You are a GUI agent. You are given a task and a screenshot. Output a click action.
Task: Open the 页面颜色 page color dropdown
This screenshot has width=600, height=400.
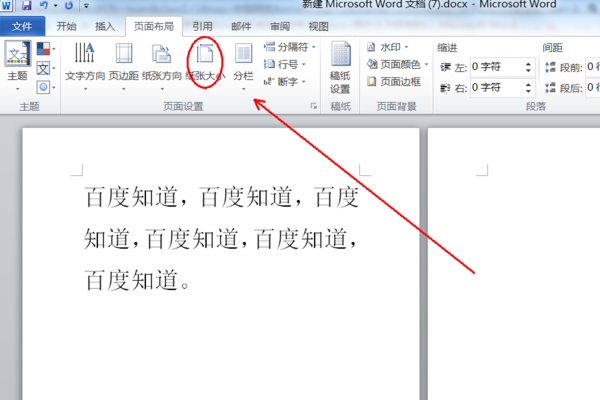[x=397, y=64]
